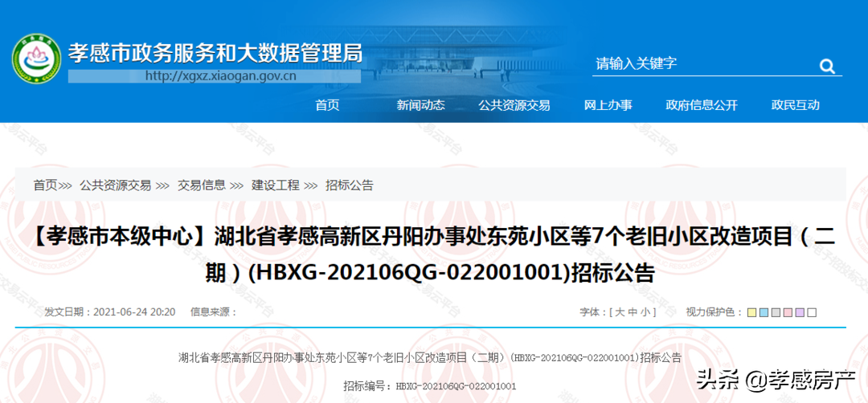Choose the white eye-protection color swatch
Viewport: 868px width, 403px height.
click(x=812, y=313)
